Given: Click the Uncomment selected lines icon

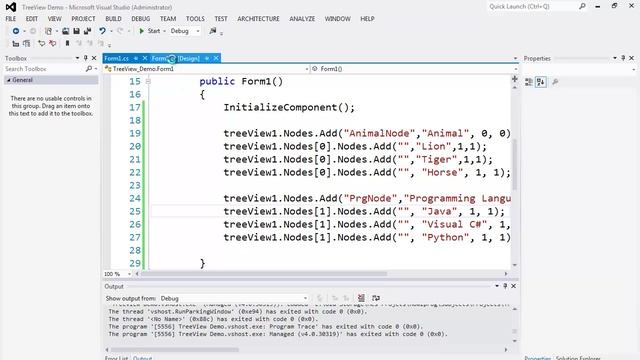Looking at the screenshot, I should (x=52, y=43).
